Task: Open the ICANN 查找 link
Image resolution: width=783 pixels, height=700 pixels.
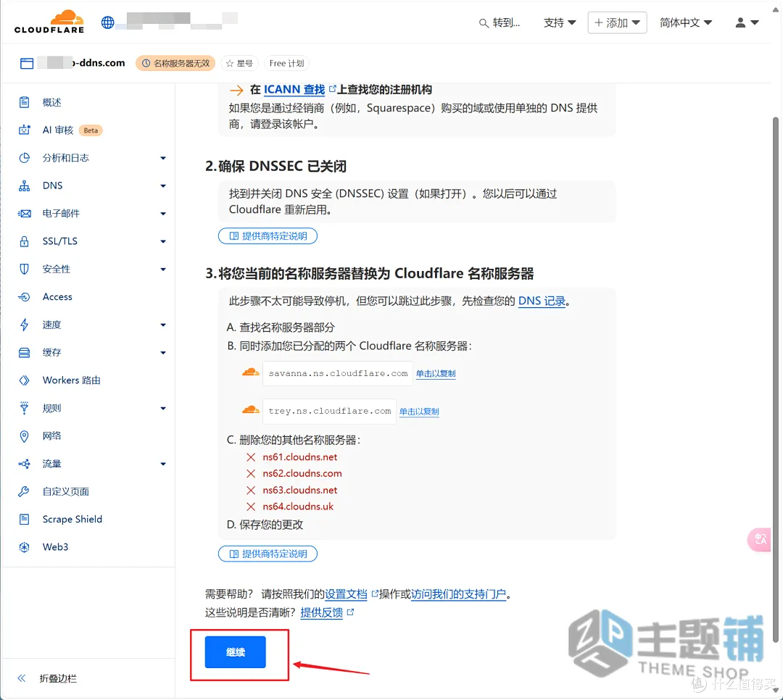Action: click(x=294, y=90)
